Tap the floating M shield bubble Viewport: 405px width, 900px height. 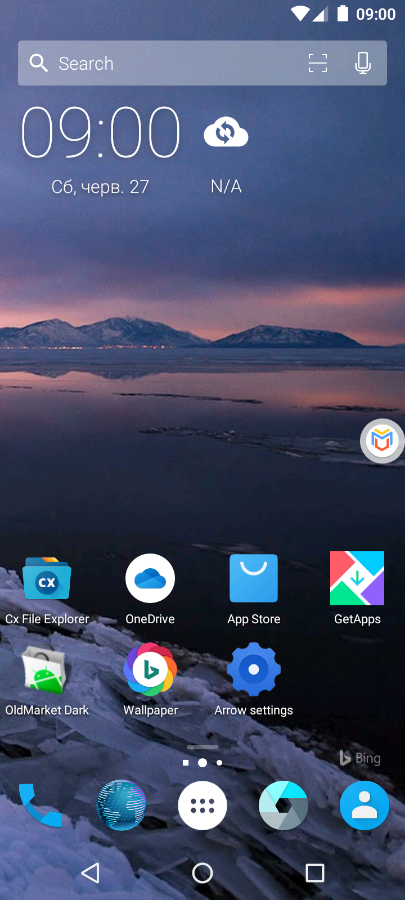382,441
